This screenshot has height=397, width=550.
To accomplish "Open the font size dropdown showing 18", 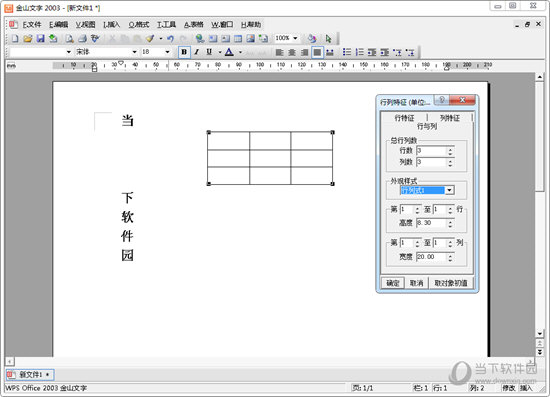I will click(167, 52).
